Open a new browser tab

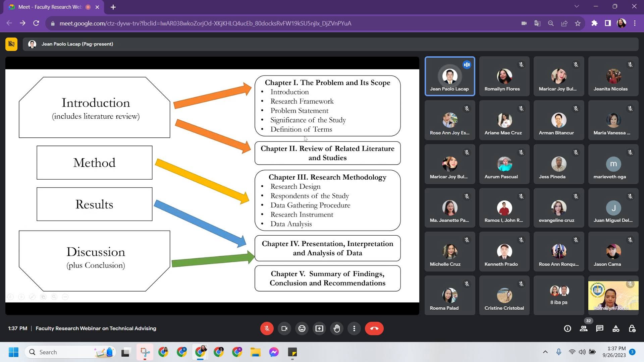pyautogui.click(x=113, y=7)
